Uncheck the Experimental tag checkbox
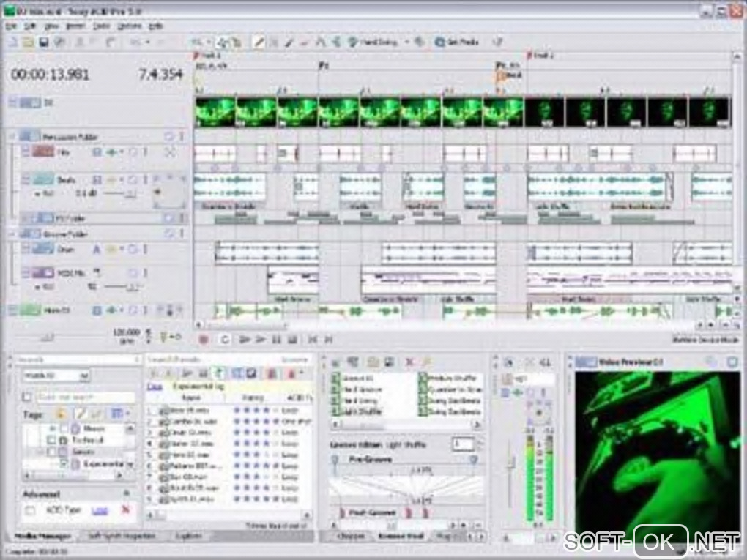 coord(64,463)
